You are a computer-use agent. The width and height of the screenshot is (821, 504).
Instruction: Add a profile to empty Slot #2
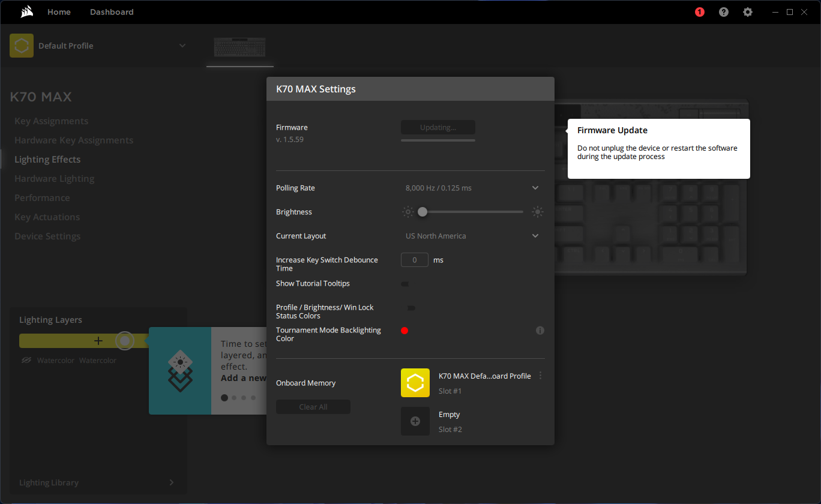pos(415,421)
